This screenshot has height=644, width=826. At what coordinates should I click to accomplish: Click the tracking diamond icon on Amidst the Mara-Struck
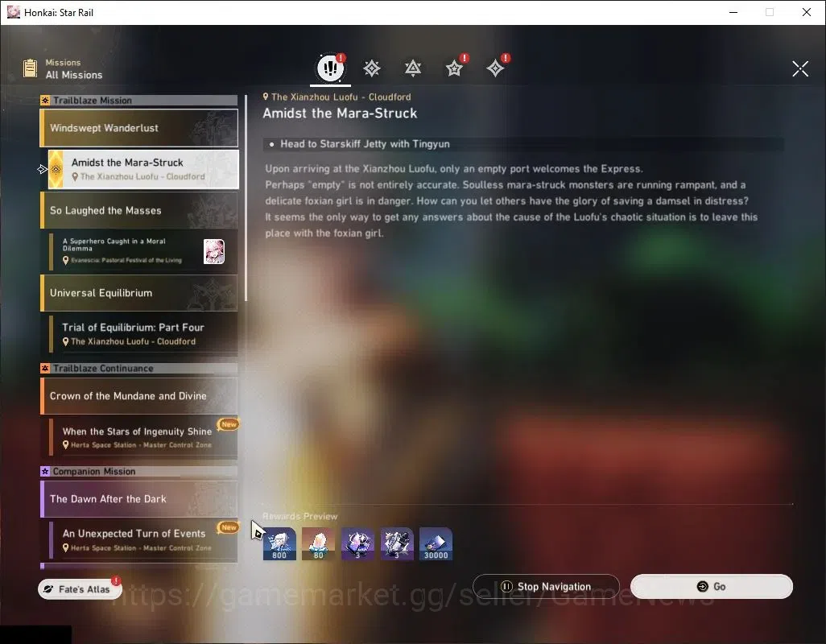[56, 169]
